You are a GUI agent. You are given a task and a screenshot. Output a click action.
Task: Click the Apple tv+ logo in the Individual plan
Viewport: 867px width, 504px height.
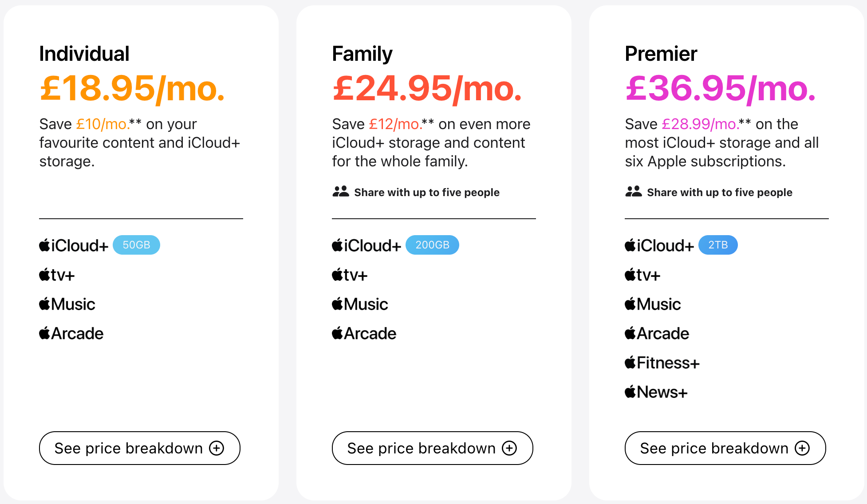point(57,275)
